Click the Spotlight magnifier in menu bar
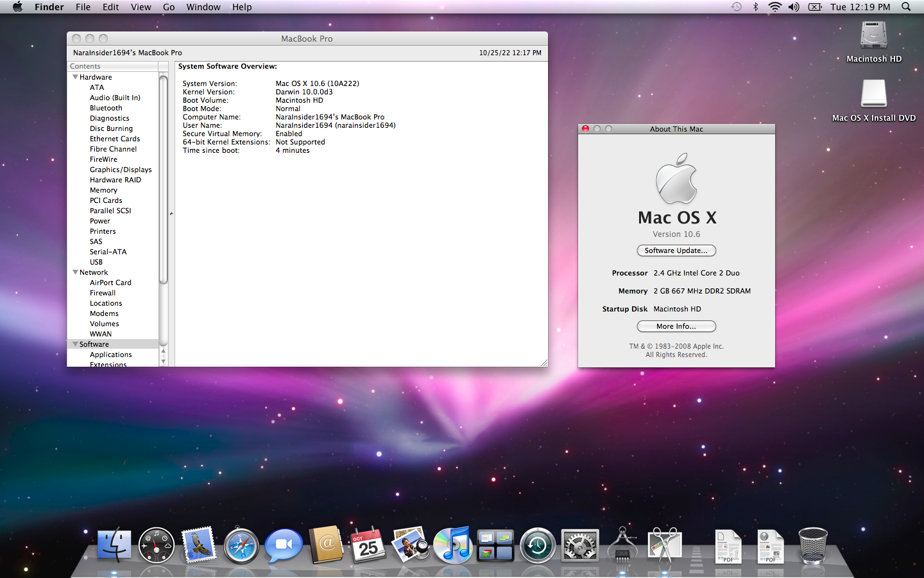The width and height of the screenshot is (924, 578). [906, 7]
